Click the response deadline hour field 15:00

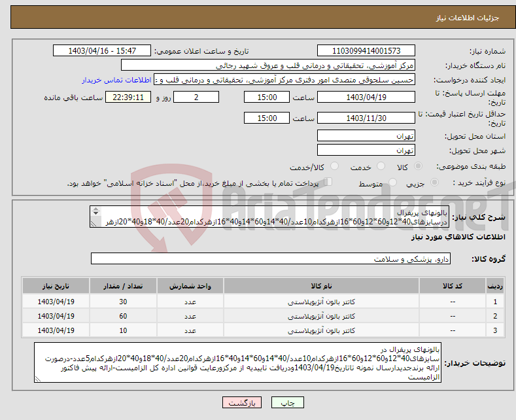tap(267, 97)
